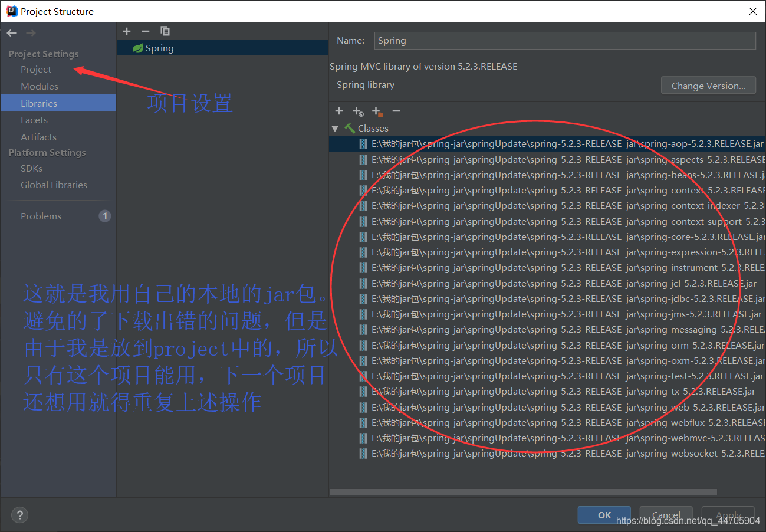Open Artifacts settings page

pos(38,137)
